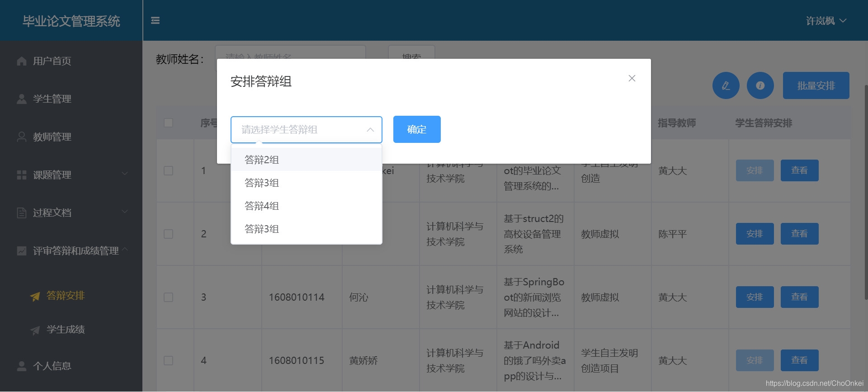Click the chart icon beside 评审答辩和成绩管理
This screenshot has width=868, height=392.
coord(22,251)
